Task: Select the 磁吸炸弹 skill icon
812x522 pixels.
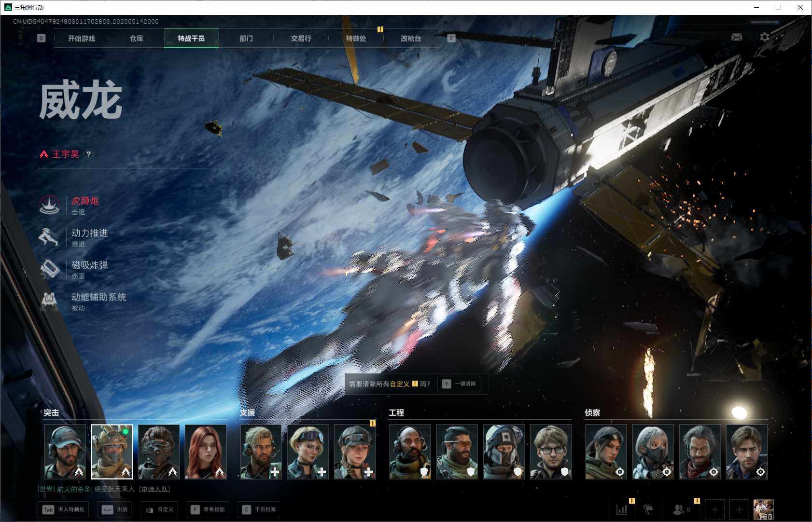Action: (49, 269)
